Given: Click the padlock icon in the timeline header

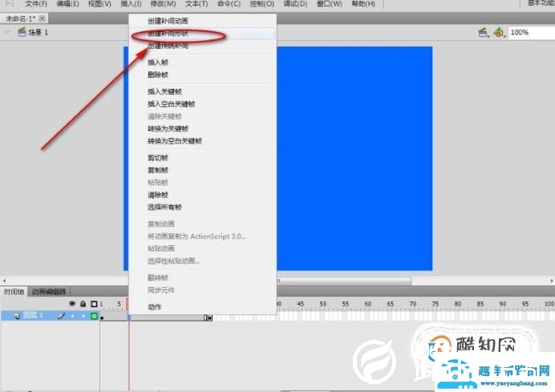Looking at the screenshot, I should pyautogui.click(x=83, y=304).
